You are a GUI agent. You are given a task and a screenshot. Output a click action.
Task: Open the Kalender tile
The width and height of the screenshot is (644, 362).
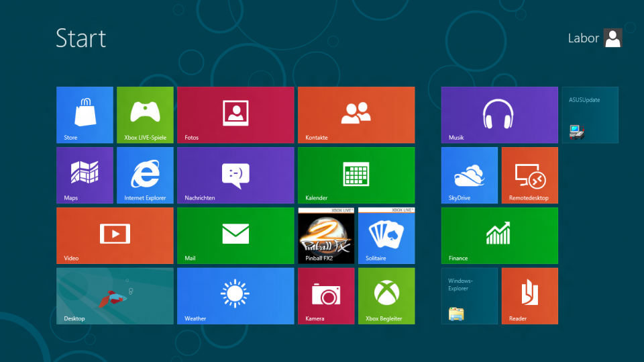[x=356, y=175]
